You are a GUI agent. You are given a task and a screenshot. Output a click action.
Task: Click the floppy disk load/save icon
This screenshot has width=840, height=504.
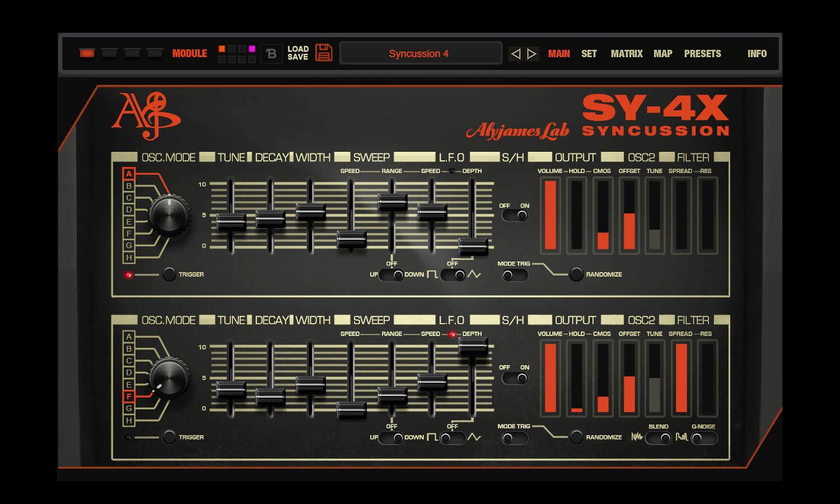[324, 53]
